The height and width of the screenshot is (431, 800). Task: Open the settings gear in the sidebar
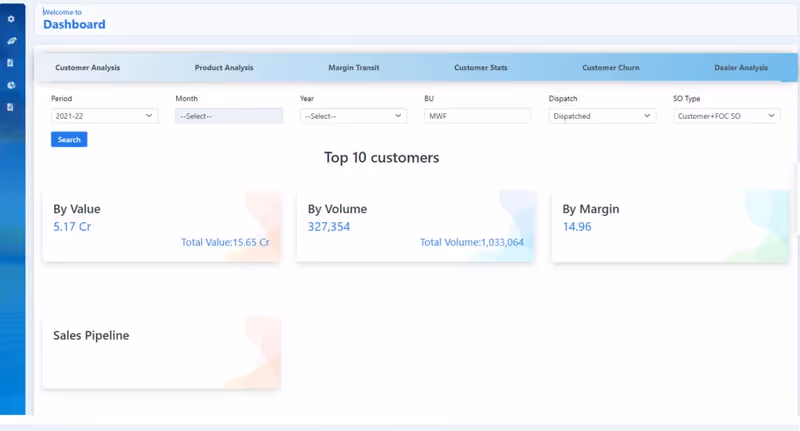11,19
